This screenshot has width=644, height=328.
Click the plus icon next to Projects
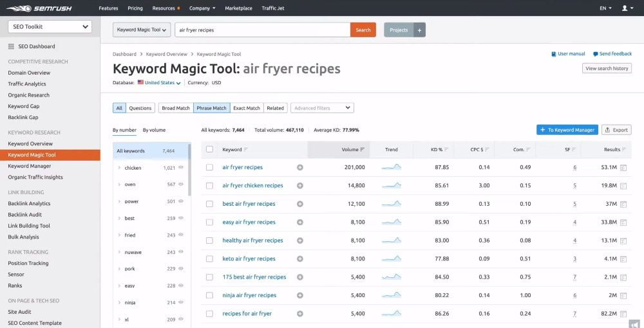[x=419, y=30]
